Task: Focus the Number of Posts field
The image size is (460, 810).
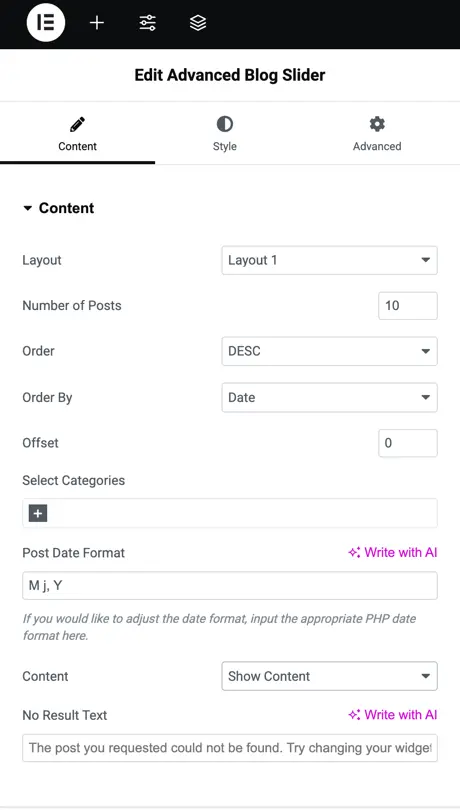Action: pyautogui.click(x=408, y=306)
